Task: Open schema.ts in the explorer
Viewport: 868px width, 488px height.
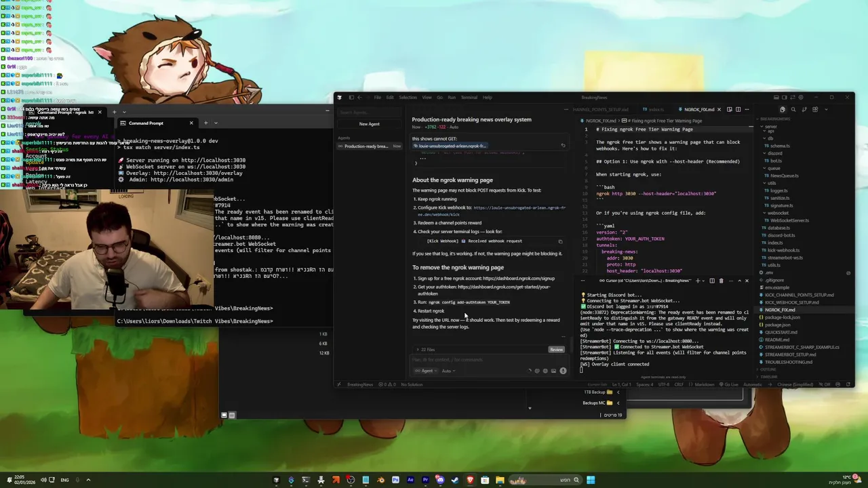Action: 779,146
